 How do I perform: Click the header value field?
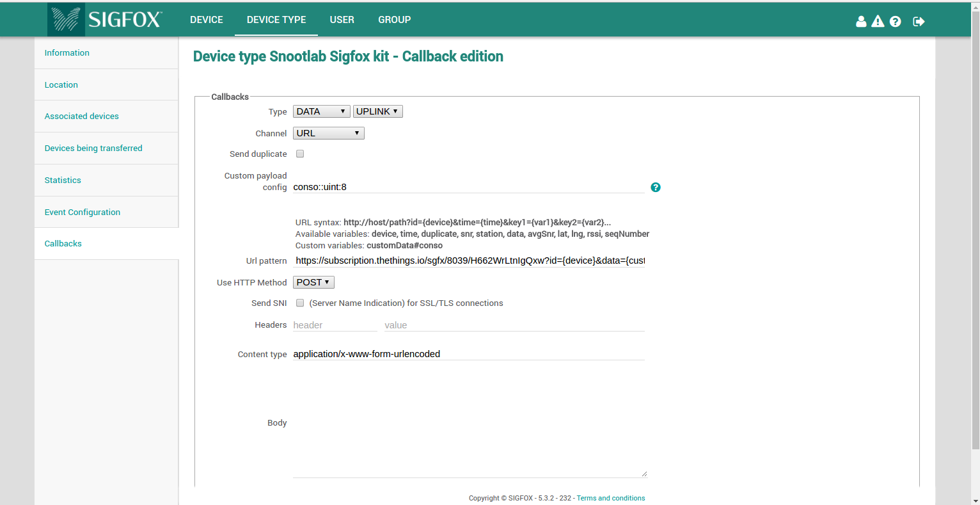(514, 325)
